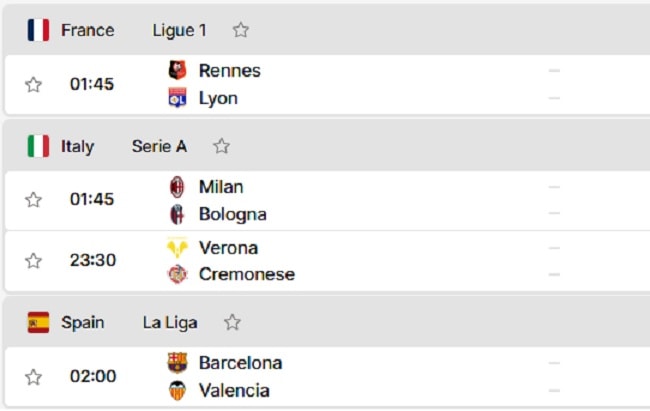This screenshot has height=411, width=650.
Task: Open the La Liga league link
Action: tap(170, 323)
